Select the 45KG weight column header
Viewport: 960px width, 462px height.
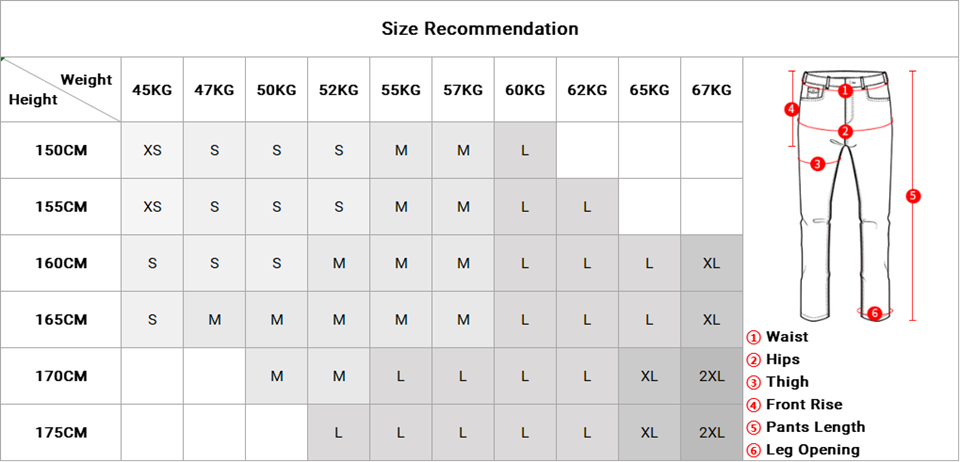pyautogui.click(x=152, y=90)
